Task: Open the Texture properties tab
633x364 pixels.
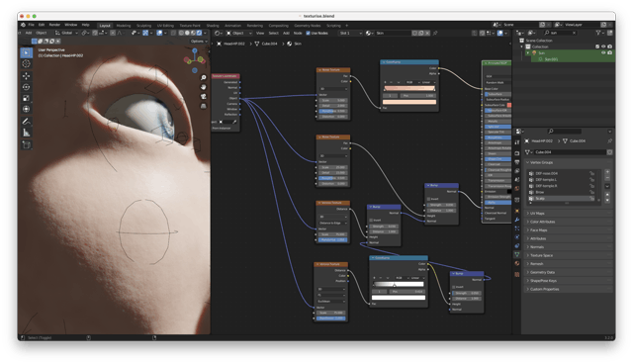Action: point(517,274)
